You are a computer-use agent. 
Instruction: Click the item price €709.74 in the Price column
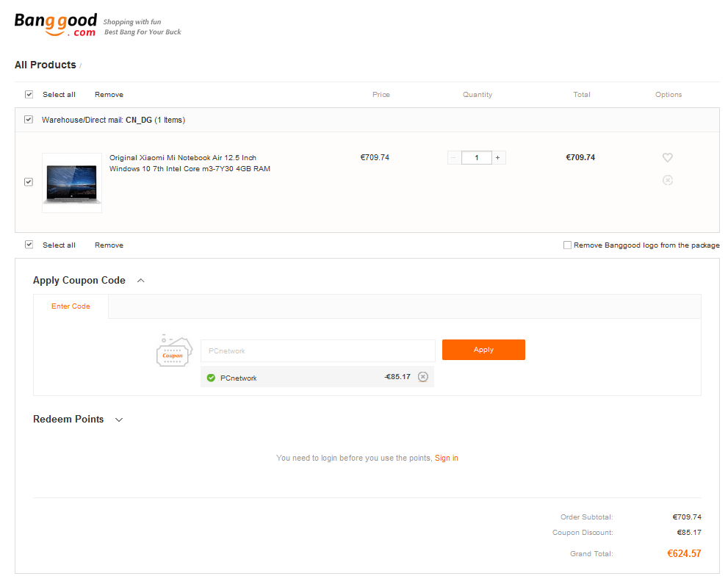click(x=375, y=157)
